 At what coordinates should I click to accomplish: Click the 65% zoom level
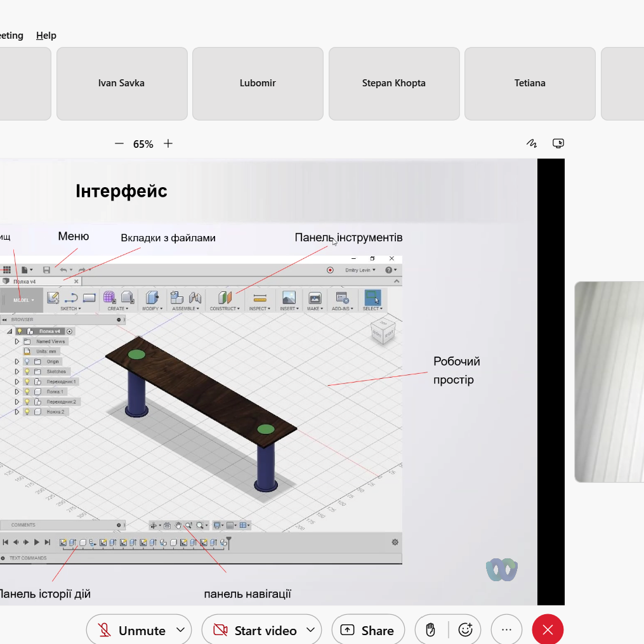pos(143,144)
